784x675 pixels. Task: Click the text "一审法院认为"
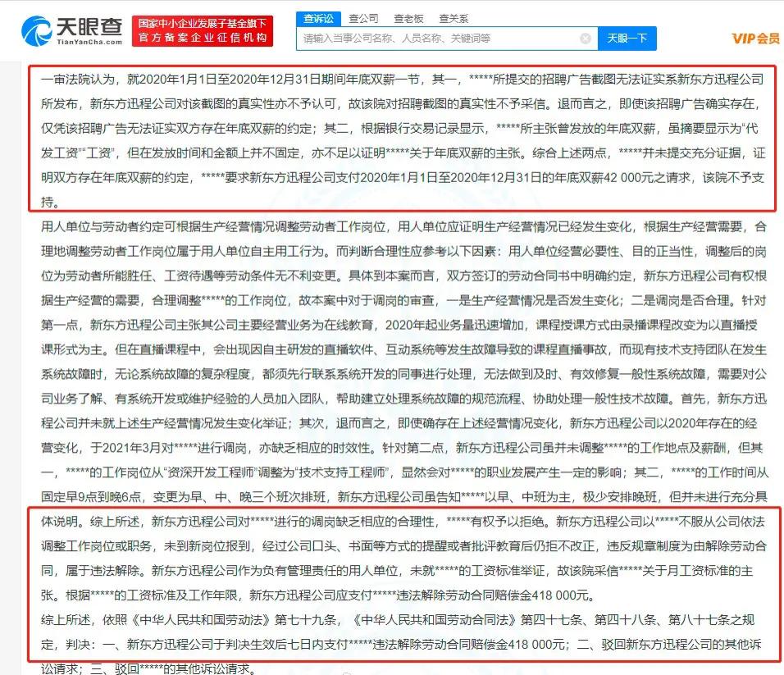[x=78, y=80]
